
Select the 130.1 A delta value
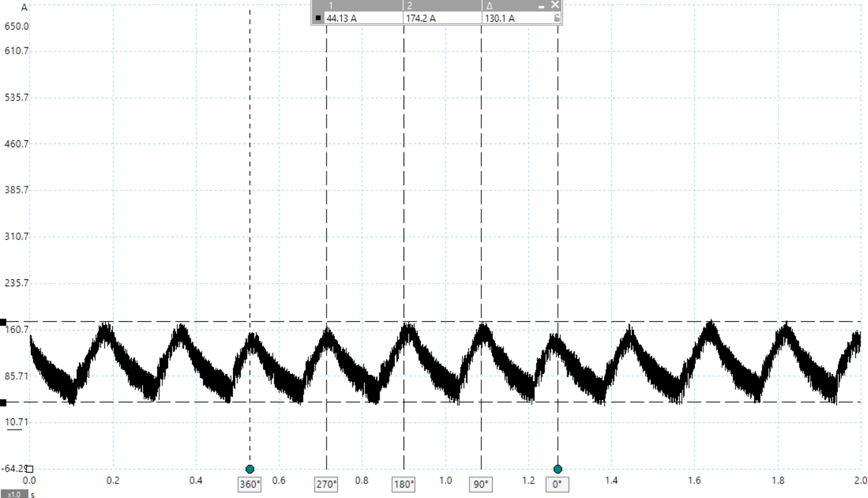500,18
